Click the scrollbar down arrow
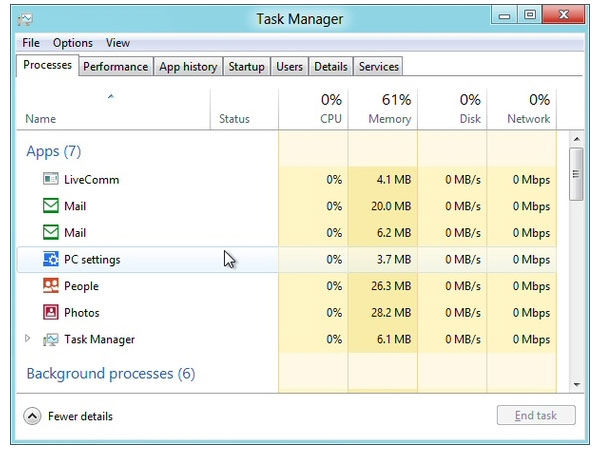 point(577,385)
